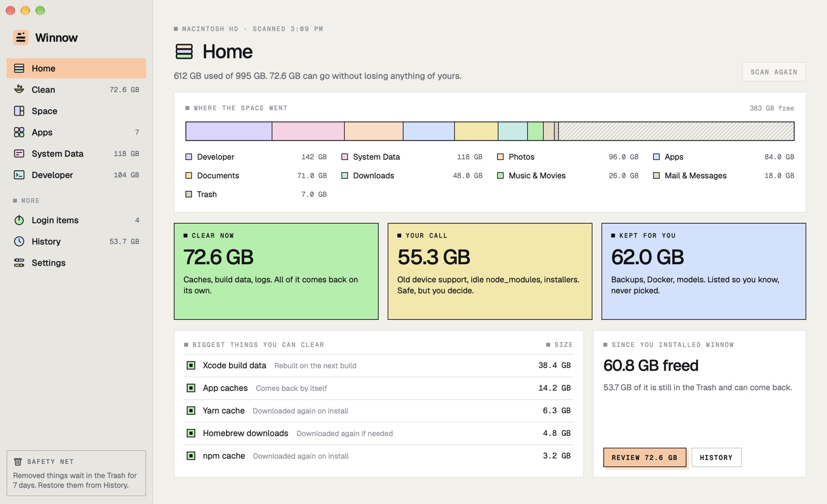Viewport: 827px width, 504px height.
Task: Click the Documents legend entry
Action: pyautogui.click(x=256, y=176)
